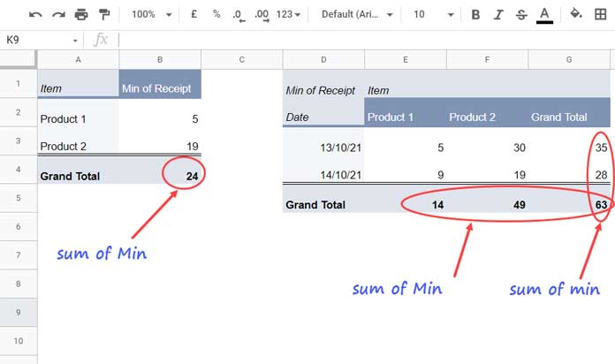
Task: Select the 'Grand Total' header in column G
Action: point(569,112)
